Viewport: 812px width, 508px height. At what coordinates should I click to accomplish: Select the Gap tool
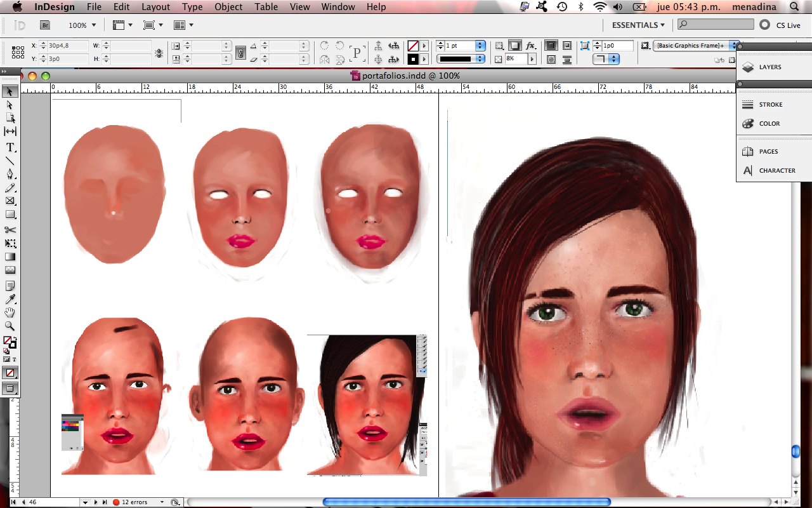click(x=10, y=131)
